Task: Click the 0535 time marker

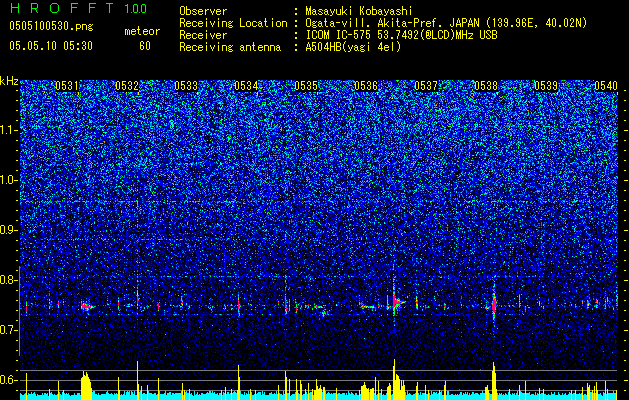Action: [306, 86]
